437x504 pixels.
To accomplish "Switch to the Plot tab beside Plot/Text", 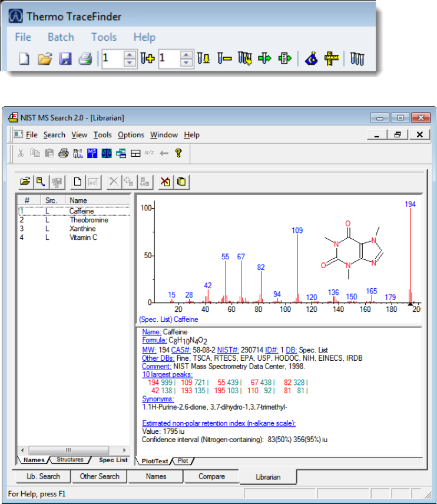I will [183, 460].
